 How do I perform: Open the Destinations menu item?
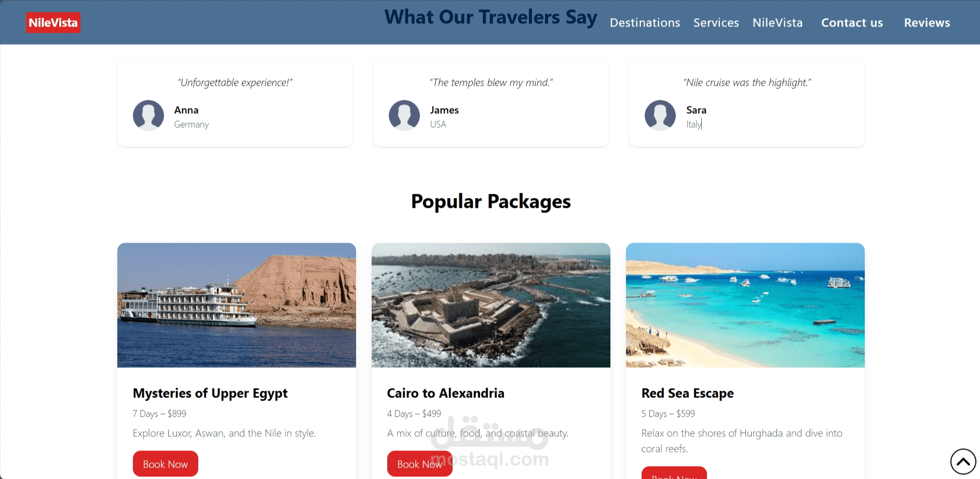click(645, 23)
